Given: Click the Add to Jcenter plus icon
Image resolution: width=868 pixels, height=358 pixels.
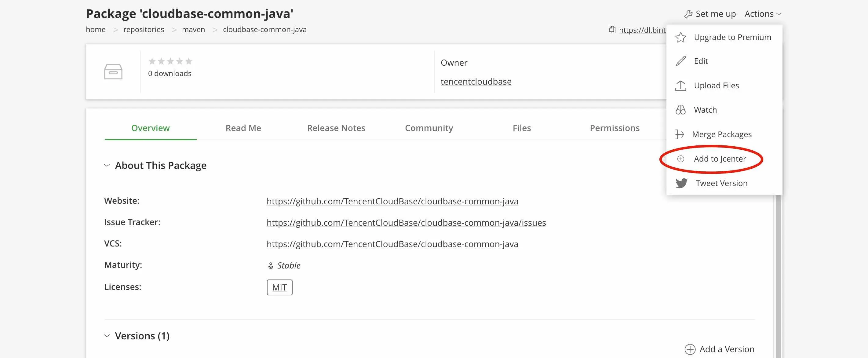Looking at the screenshot, I should click(x=681, y=159).
